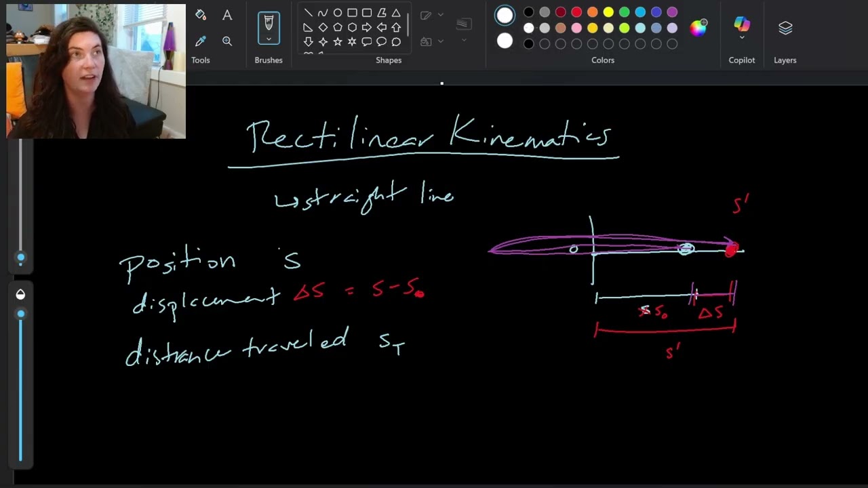
Task: Choose the Right triangle shape
Action: 308,27
